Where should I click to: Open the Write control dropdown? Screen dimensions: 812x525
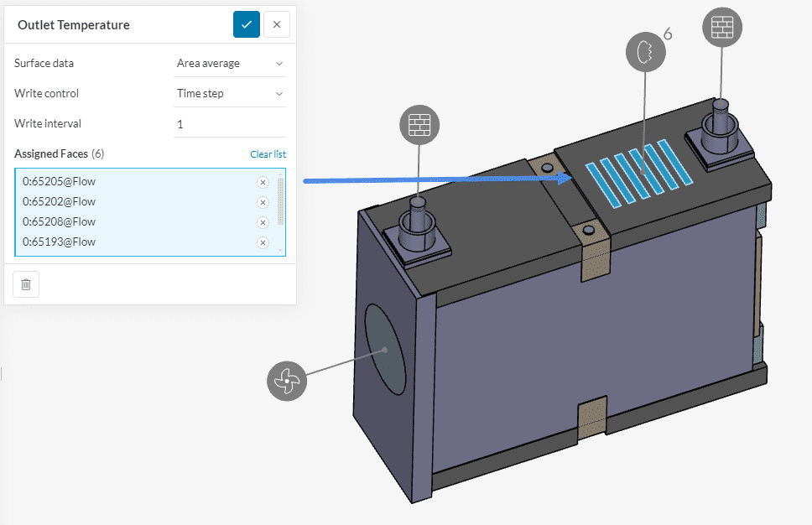(230, 93)
